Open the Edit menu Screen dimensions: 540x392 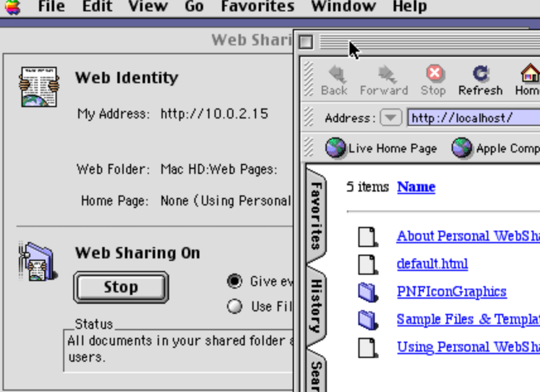[x=97, y=6]
